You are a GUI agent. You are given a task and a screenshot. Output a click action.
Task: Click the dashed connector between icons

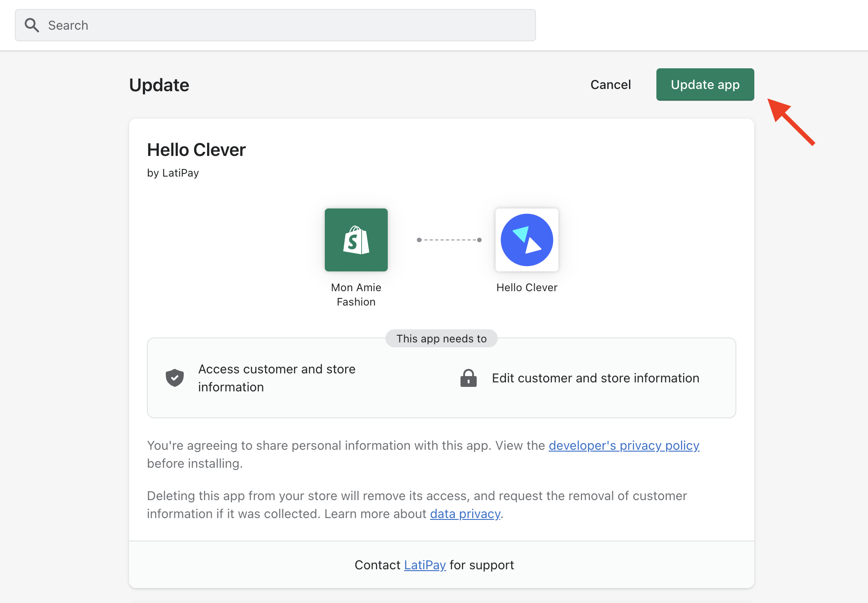pyautogui.click(x=449, y=240)
